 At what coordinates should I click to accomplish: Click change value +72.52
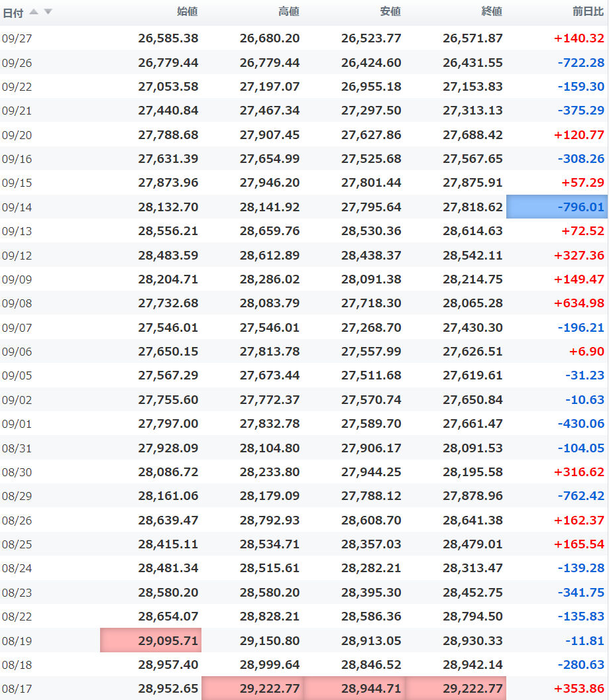pyautogui.click(x=583, y=231)
